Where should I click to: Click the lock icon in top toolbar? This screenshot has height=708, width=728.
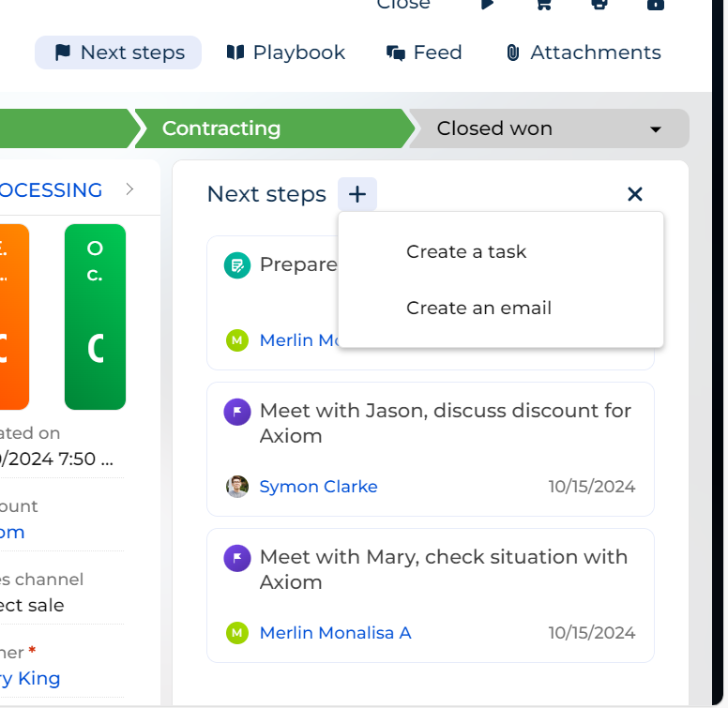pyautogui.click(x=656, y=4)
